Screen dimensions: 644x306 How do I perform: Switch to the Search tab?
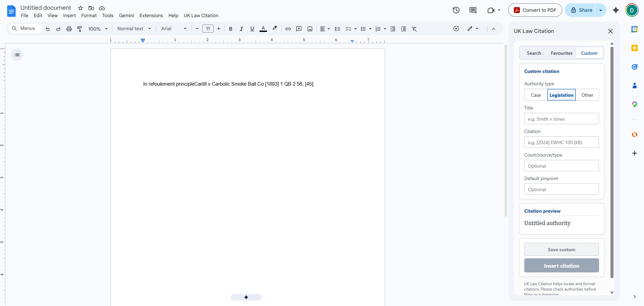(x=534, y=53)
